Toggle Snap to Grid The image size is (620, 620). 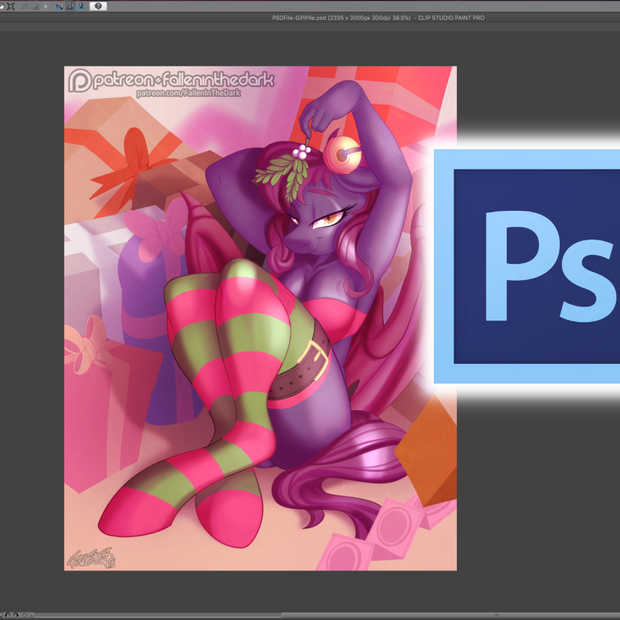[x=81, y=6]
